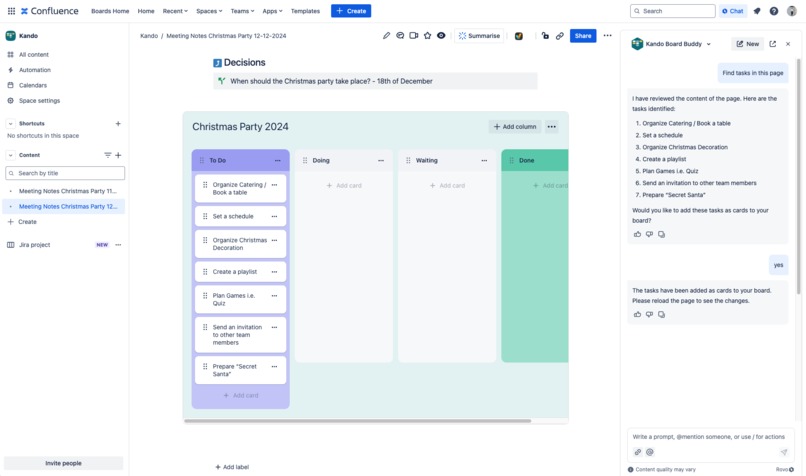Click the chat prompt input field
The image size is (806, 476).
point(708,437)
